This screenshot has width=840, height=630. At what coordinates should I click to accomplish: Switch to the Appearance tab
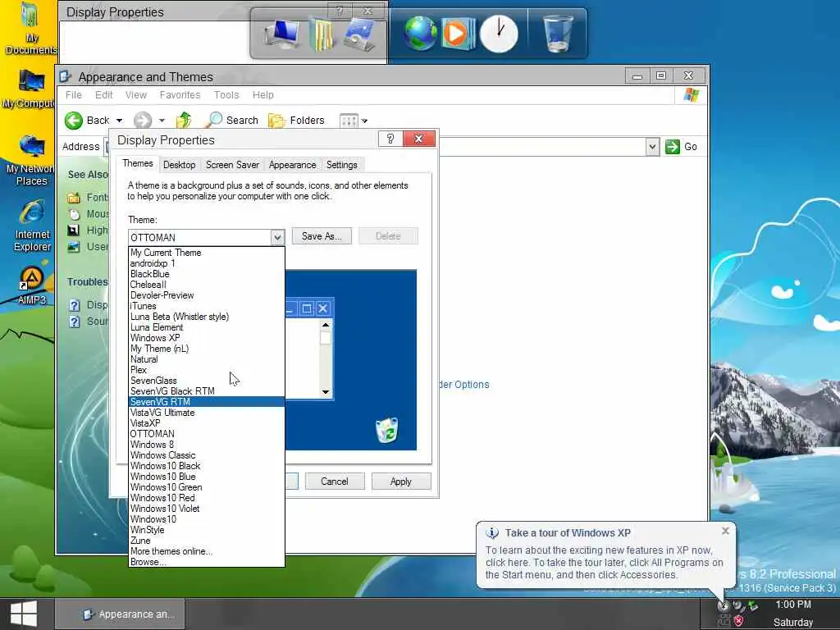tap(293, 165)
